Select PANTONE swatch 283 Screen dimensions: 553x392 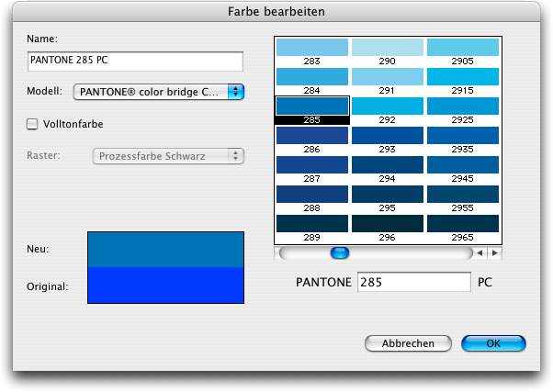(x=312, y=47)
